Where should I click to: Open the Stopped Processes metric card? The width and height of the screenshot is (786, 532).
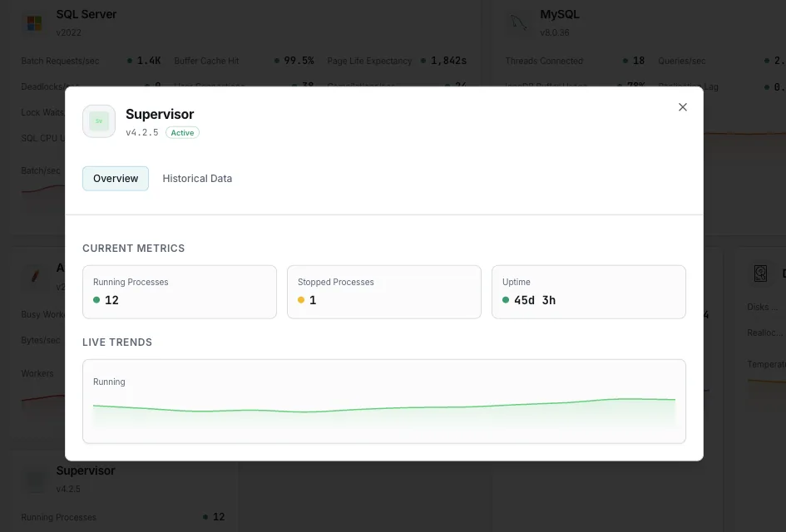point(384,292)
